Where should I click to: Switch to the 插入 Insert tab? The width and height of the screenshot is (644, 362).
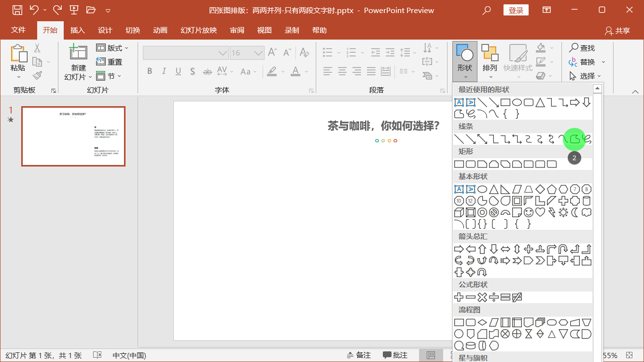pos(77,30)
